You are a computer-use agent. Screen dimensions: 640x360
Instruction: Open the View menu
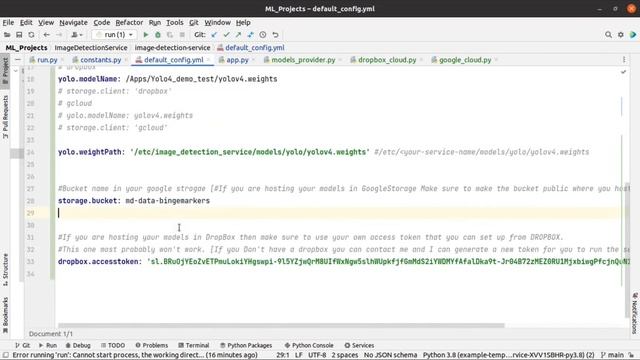[x=46, y=22]
